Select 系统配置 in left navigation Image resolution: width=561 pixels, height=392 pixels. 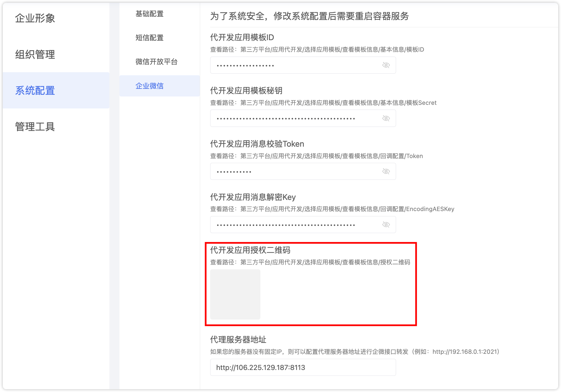tap(35, 91)
